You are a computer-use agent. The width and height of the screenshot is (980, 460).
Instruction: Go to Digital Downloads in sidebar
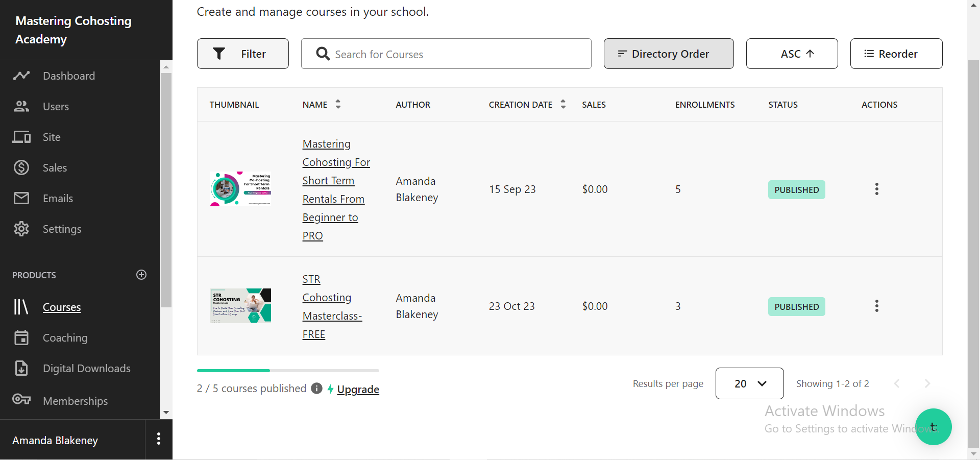(x=86, y=369)
